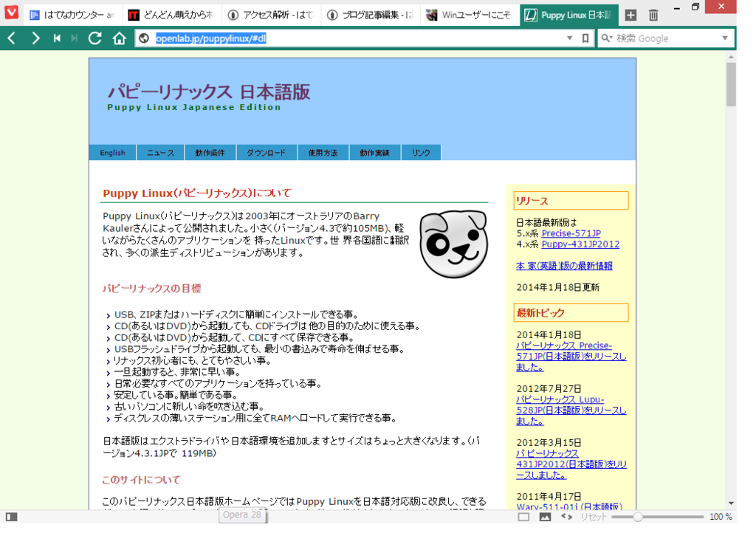756x550 pixels.
Task: Open 本家(英語)版の最新情報 link
Action: click(564, 266)
